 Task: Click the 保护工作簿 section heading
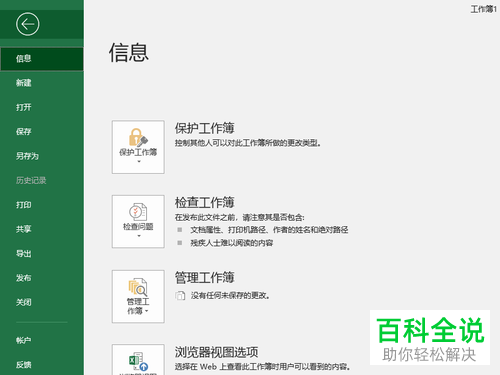tap(205, 128)
